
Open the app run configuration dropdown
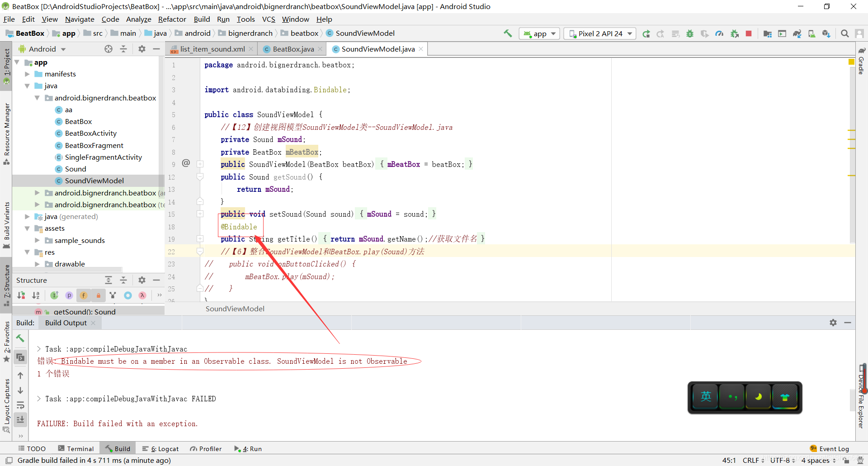tap(540, 33)
